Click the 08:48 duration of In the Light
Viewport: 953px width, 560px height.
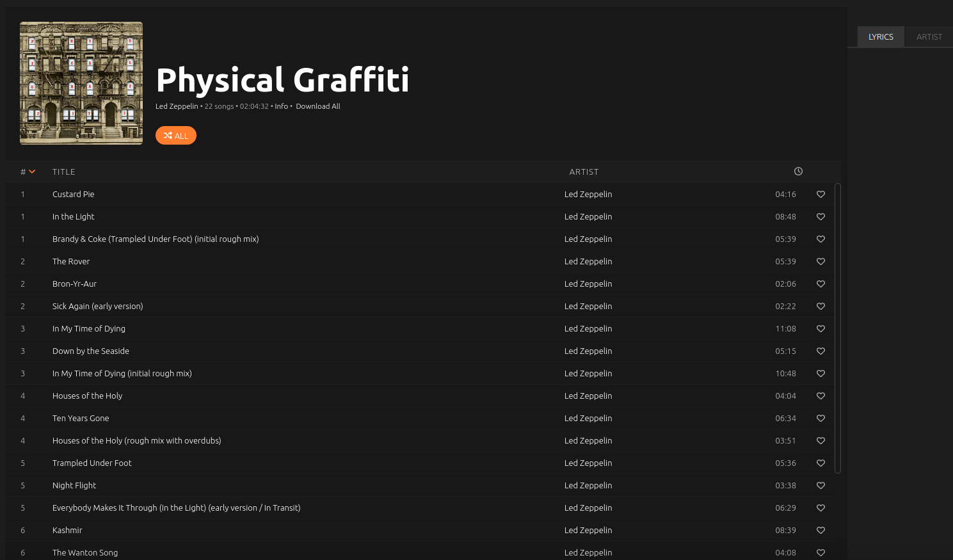coord(786,217)
